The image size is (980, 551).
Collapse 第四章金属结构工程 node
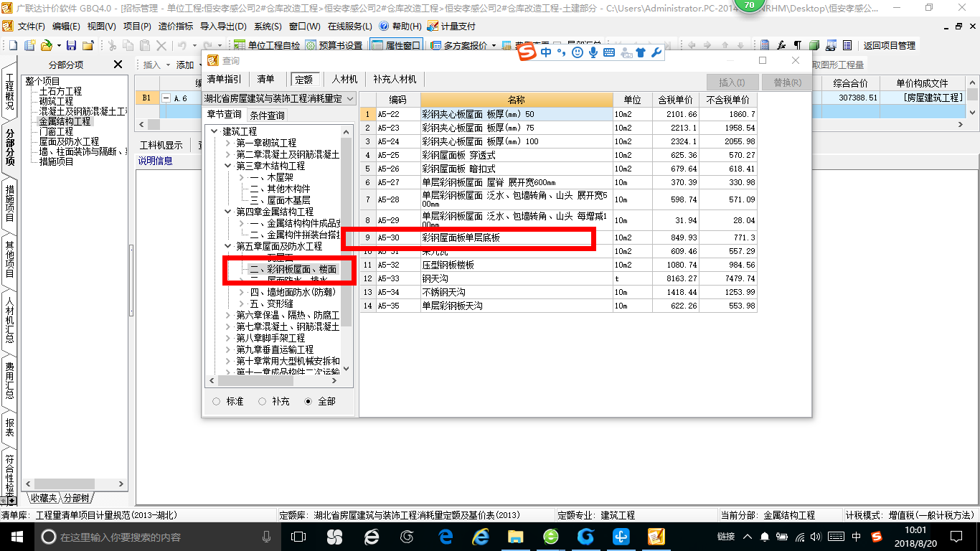[229, 212]
